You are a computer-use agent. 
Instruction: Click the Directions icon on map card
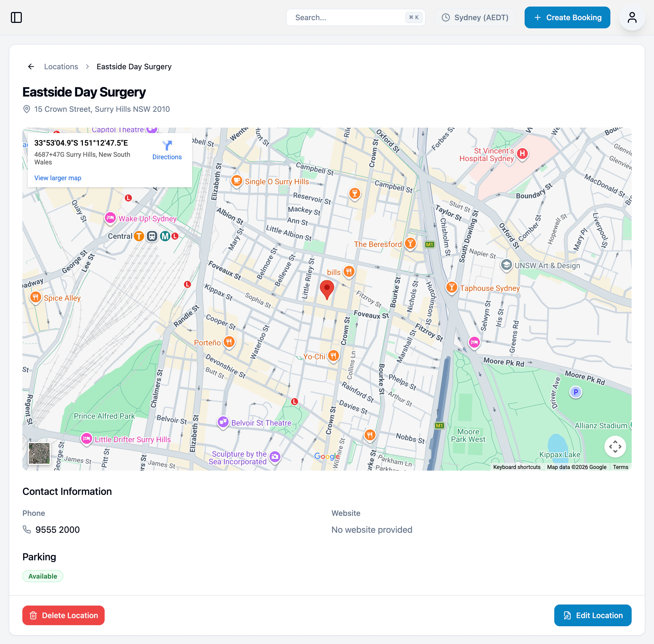coord(167,146)
